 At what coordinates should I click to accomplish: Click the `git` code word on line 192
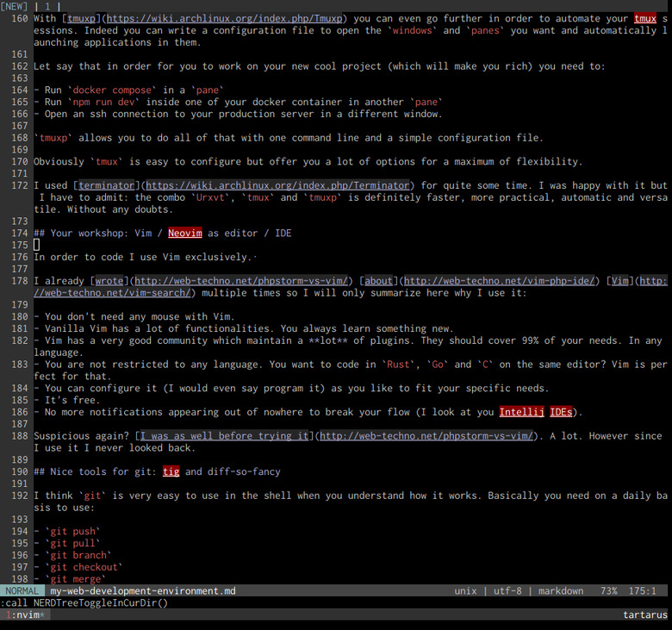(92, 496)
